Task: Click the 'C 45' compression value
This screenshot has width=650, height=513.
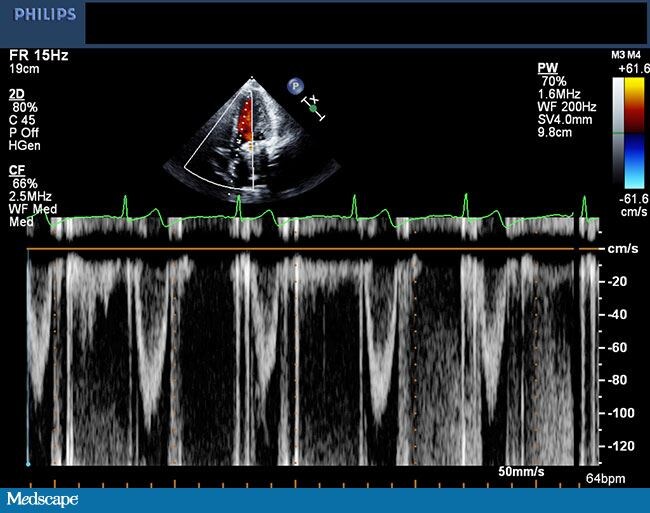Action: pos(22,120)
